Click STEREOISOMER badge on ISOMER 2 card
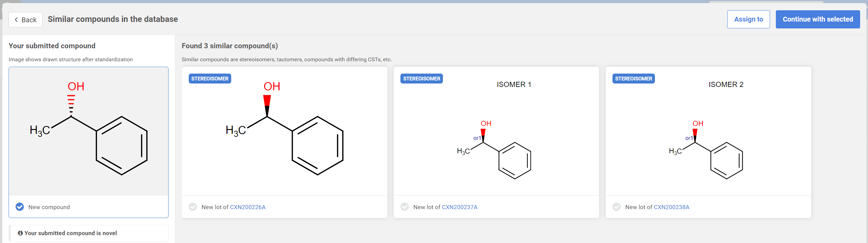 click(633, 79)
